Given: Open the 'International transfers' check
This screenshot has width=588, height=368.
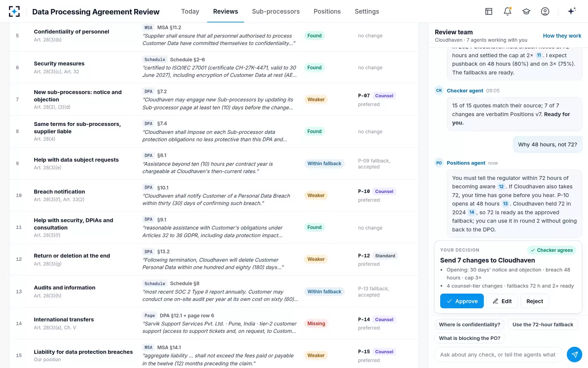Looking at the screenshot, I should click(x=214, y=323).
